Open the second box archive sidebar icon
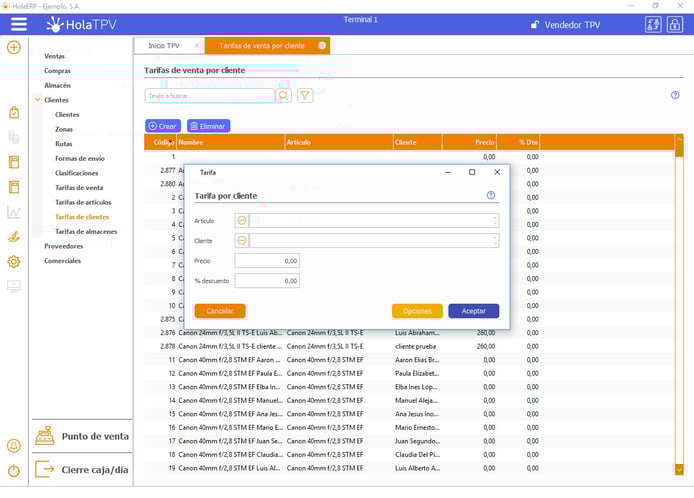The image size is (694, 498). pyautogui.click(x=14, y=187)
